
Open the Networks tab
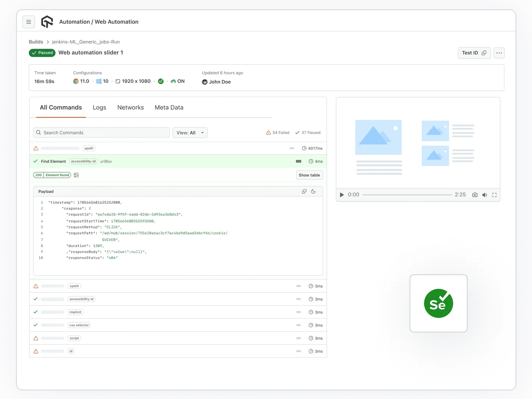click(130, 108)
